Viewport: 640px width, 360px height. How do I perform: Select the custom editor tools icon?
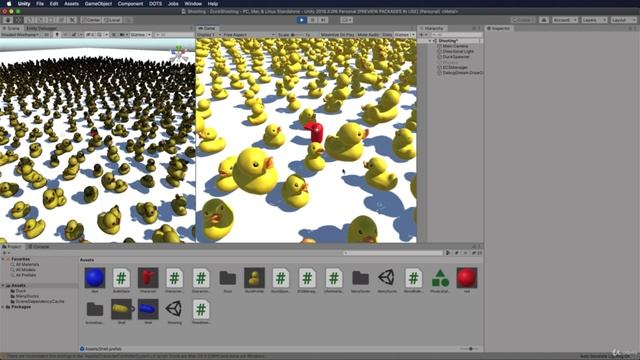72,20
